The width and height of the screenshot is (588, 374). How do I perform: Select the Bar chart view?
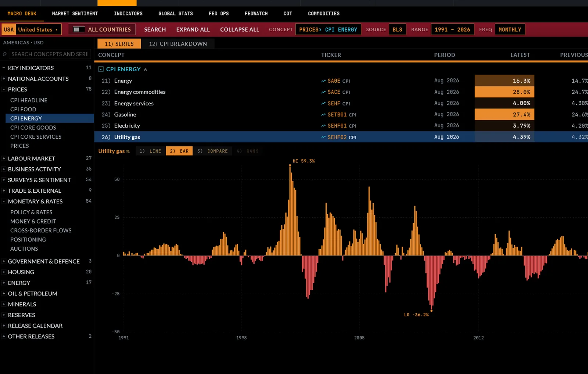click(x=179, y=151)
